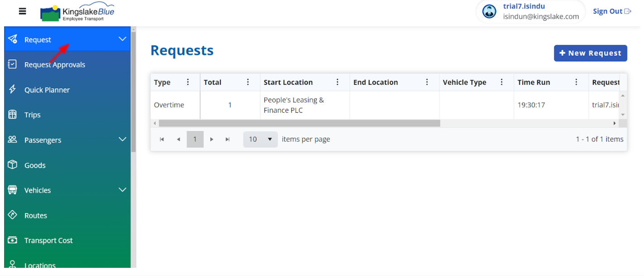644x276 pixels.
Task: Open the Routes sidebar item
Action: [x=67, y=215]
